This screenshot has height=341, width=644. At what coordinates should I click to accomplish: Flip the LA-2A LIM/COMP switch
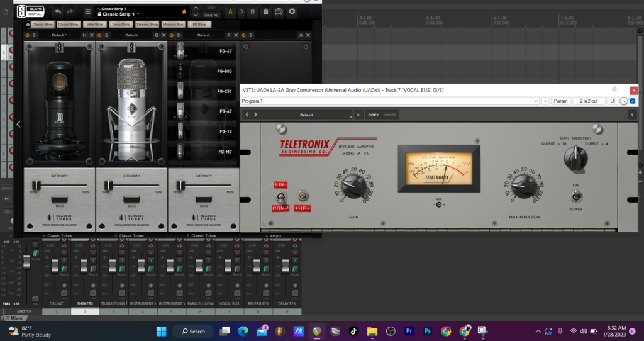(281, 198)
